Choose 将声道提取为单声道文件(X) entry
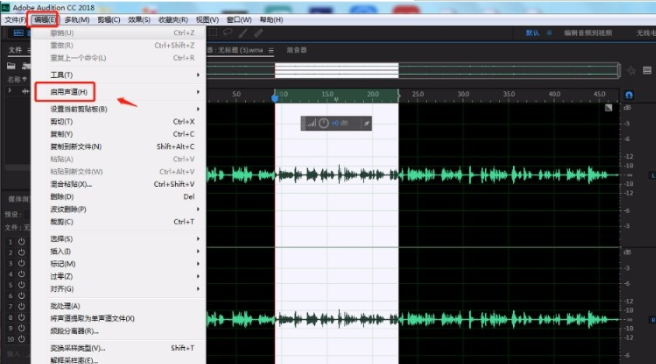Screen dimensions: 656x364 [x=119, y=318]
